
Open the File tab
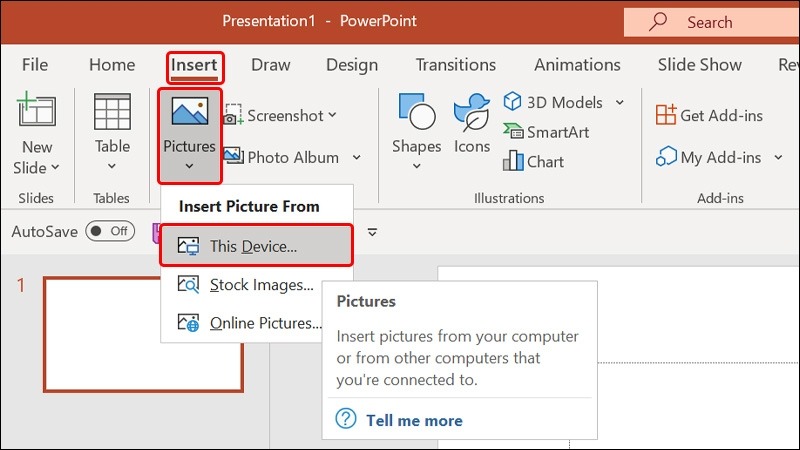coord(35,65)
